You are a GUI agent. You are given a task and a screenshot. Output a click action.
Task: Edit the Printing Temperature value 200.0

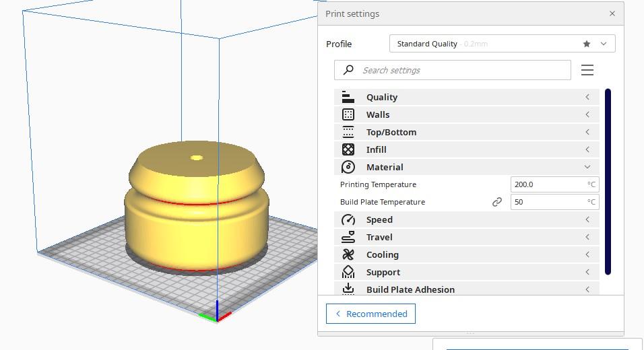point(554,184)
